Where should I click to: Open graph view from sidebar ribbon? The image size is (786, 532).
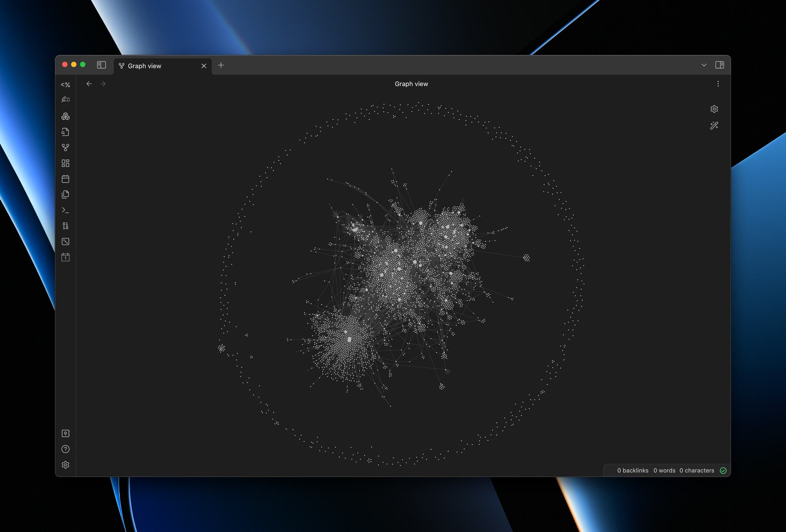65,148
